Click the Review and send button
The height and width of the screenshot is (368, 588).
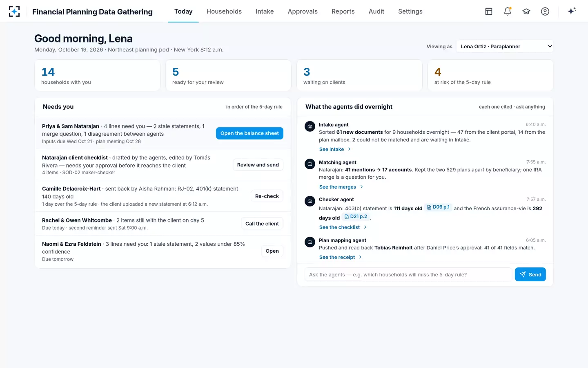[x=258, y=165]
